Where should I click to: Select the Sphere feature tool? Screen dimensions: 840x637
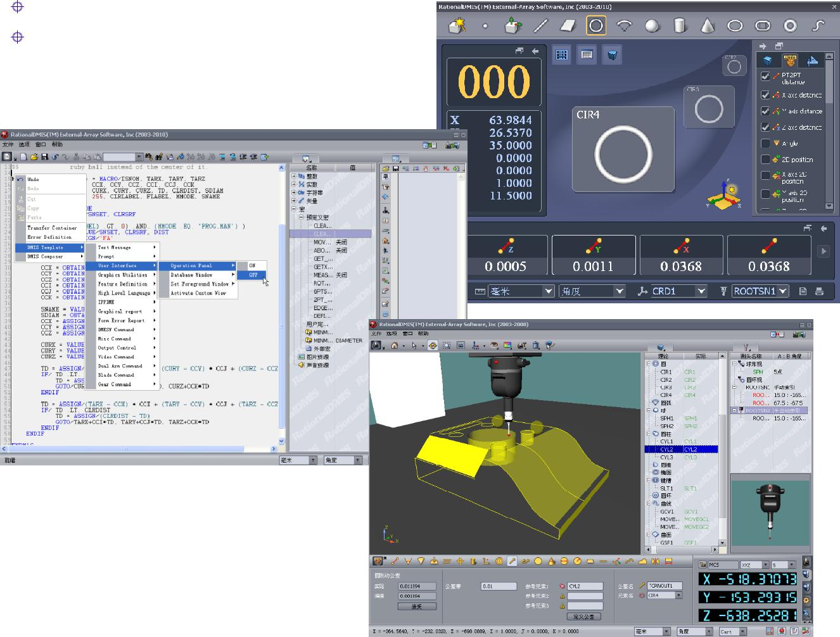coord(652,26)
